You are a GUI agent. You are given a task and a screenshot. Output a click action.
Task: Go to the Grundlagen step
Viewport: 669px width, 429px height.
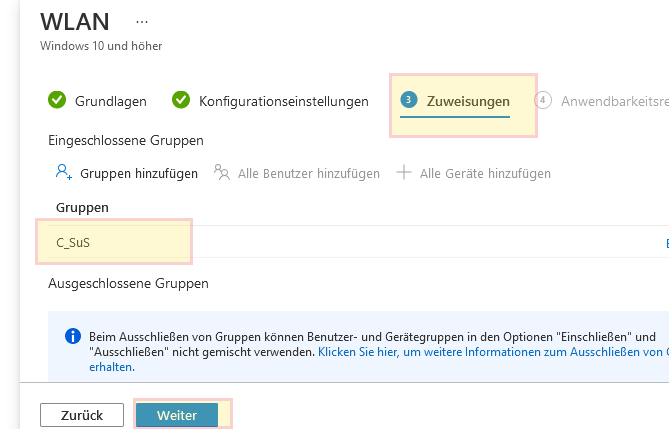pyautogui.click(x=110, y=101)
